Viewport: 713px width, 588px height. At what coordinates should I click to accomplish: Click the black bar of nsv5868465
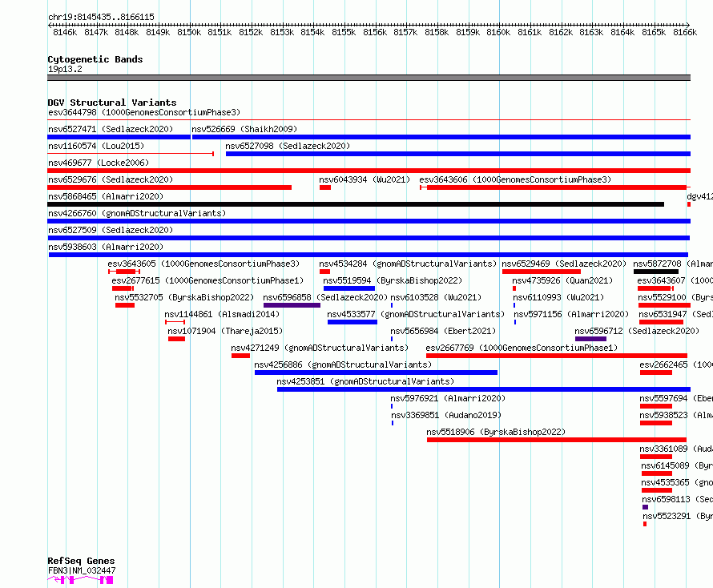[x=356, y=204]
